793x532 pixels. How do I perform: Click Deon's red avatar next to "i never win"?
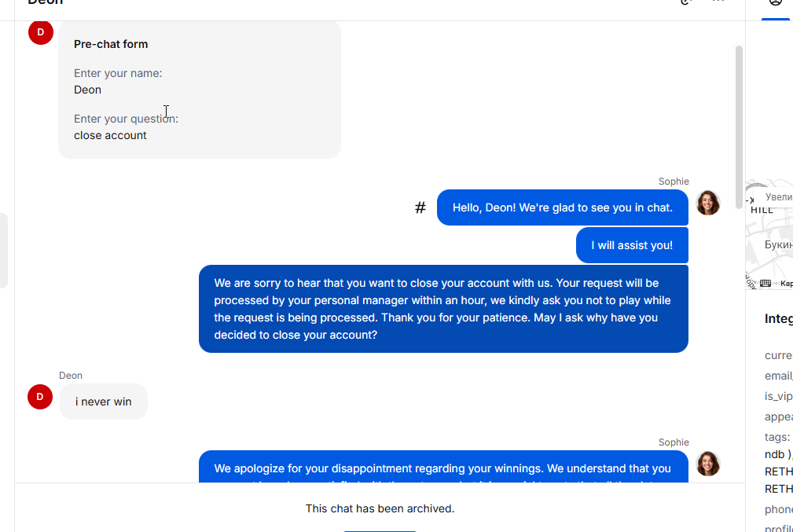pos(40,397)
